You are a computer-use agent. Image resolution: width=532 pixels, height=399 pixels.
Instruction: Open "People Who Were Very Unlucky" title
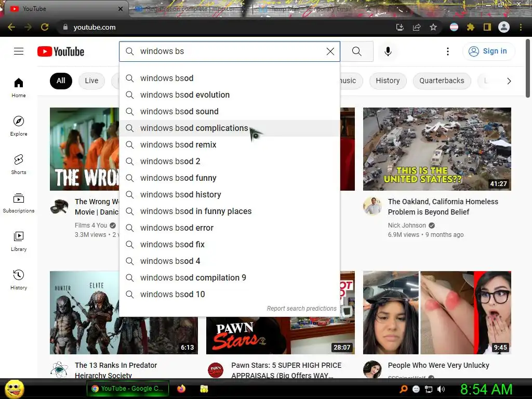point(438,365)
